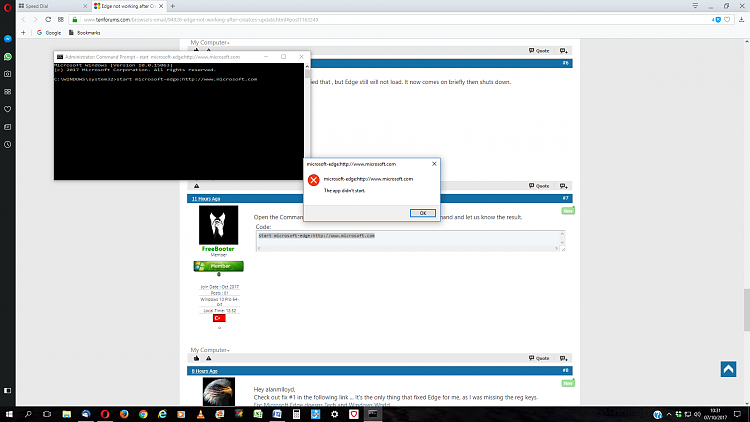750x422 pixels.
Task: Toggle the sidebar panel button at bottom
Action: coord(8,390)
